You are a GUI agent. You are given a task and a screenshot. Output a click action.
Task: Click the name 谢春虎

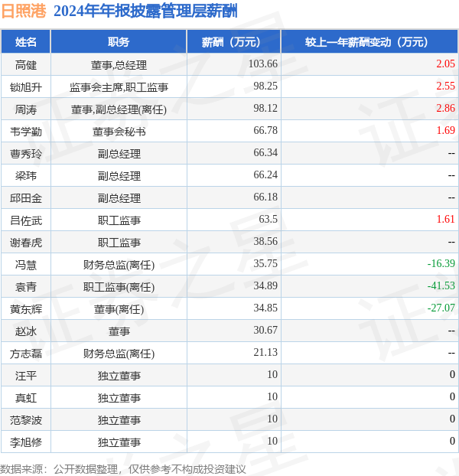click(26, 243)
